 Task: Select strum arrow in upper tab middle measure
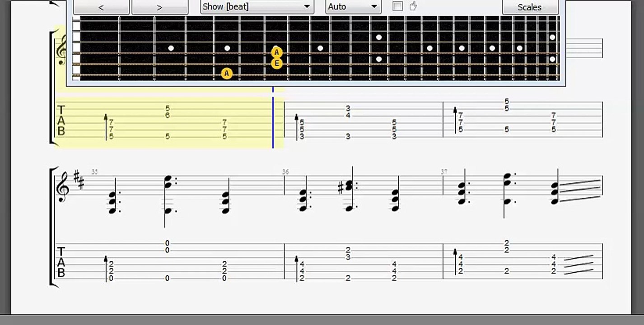click(297, 127)
